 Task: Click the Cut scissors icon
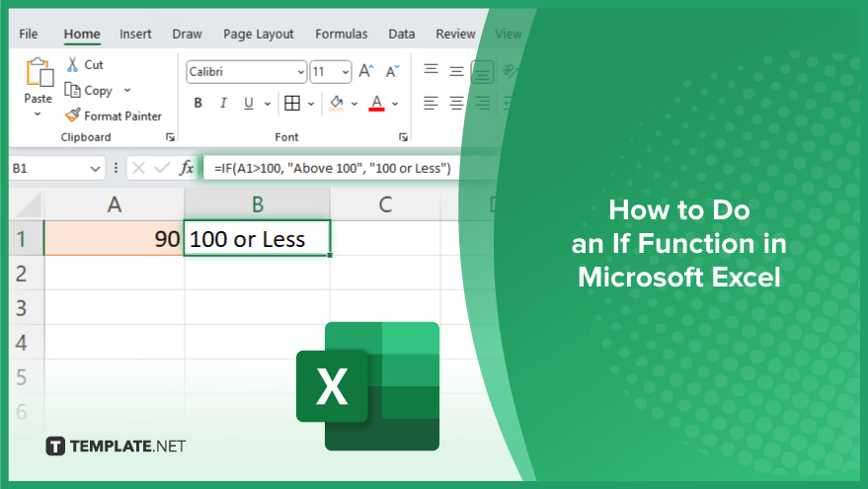coord(72,64)
